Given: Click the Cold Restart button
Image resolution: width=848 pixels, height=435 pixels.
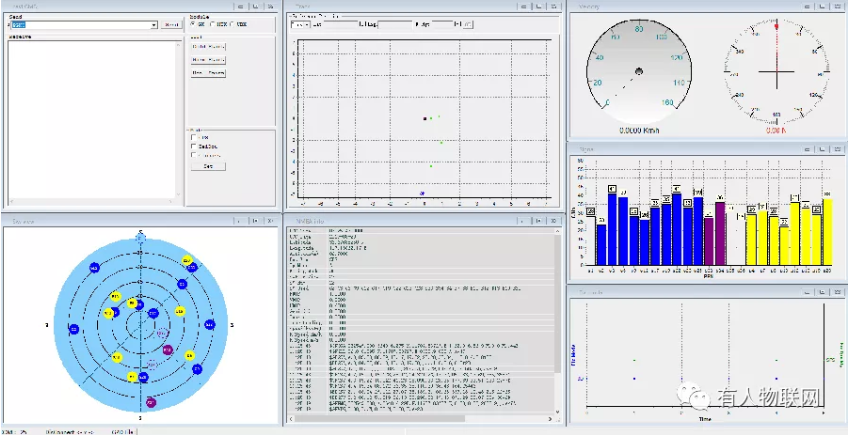Looking at the screenshot, I should coord(208,47).
